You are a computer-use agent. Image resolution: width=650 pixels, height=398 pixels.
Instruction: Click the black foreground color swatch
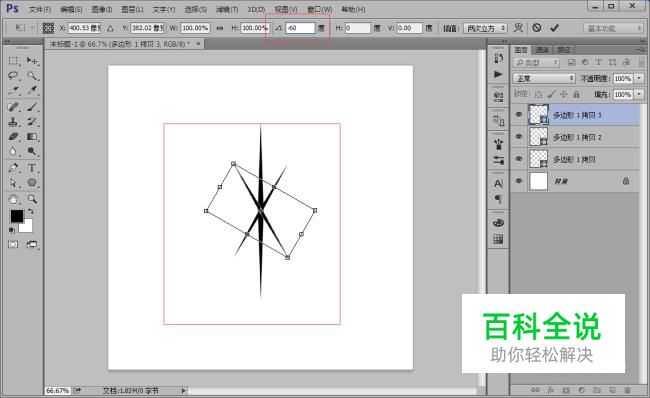pos(17,216)
